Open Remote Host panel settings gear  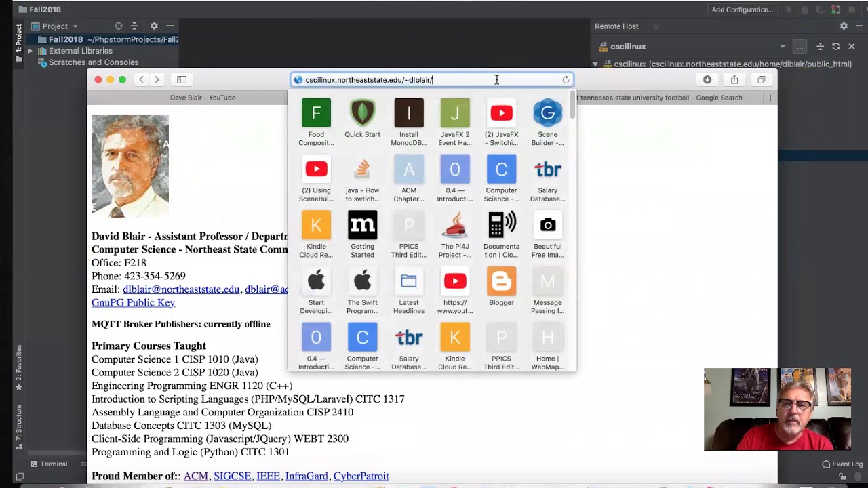pyautogui.click(x=844, y=26)
